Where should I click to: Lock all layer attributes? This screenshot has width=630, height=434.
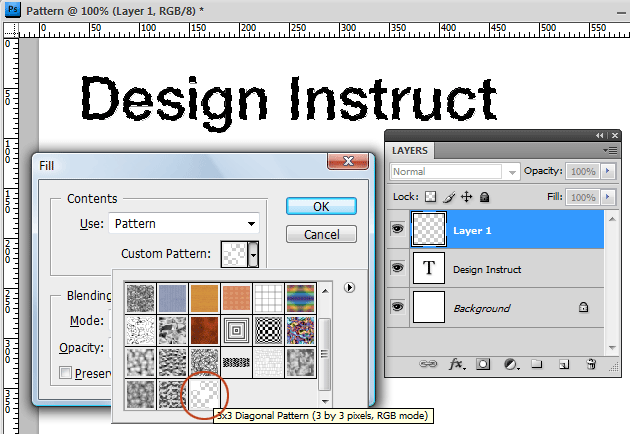485,197
